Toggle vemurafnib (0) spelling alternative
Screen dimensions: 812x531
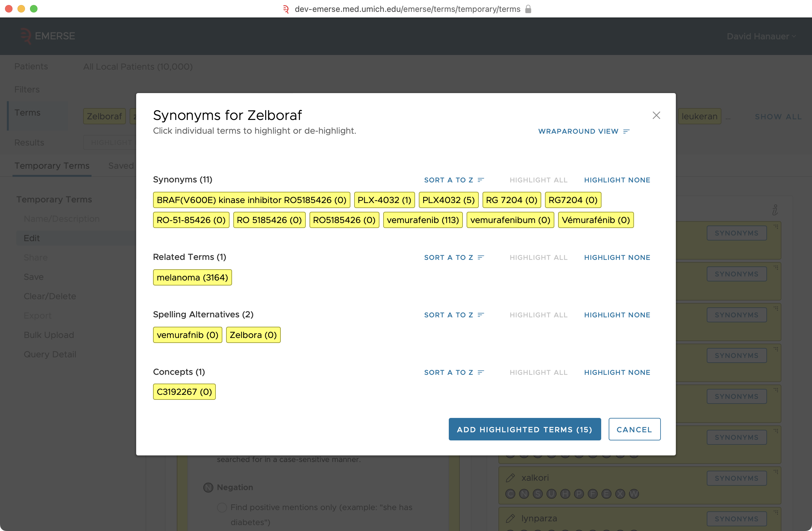point(187,335)
